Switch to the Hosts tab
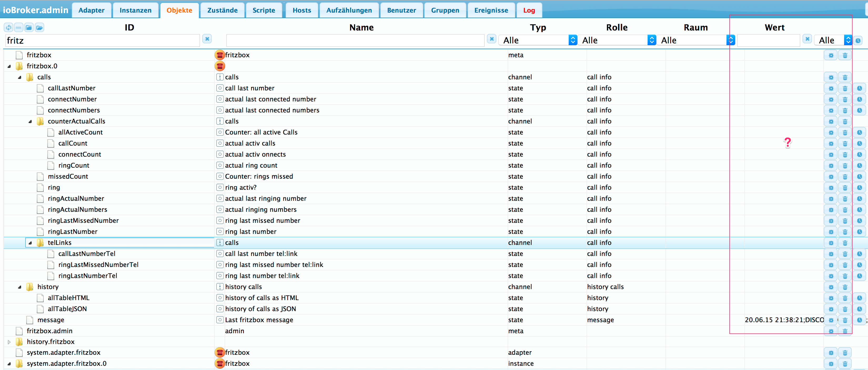 [302, 11]
